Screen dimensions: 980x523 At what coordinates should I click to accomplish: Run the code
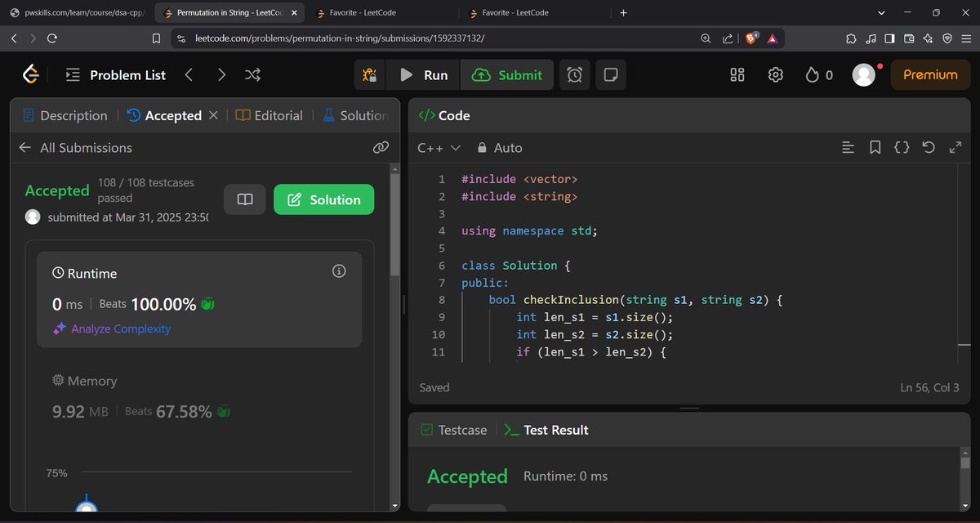click(x=424, y=75)
